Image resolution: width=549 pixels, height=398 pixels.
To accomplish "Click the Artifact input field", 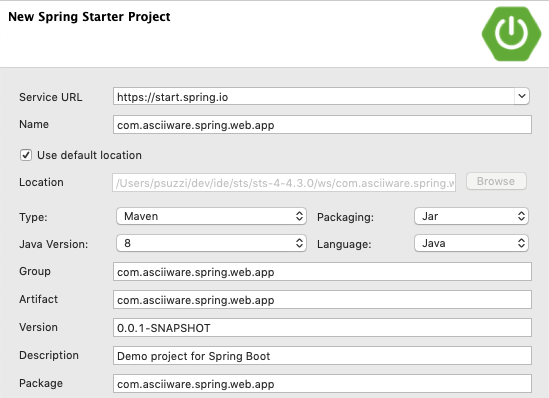I will tap(322, 300).
